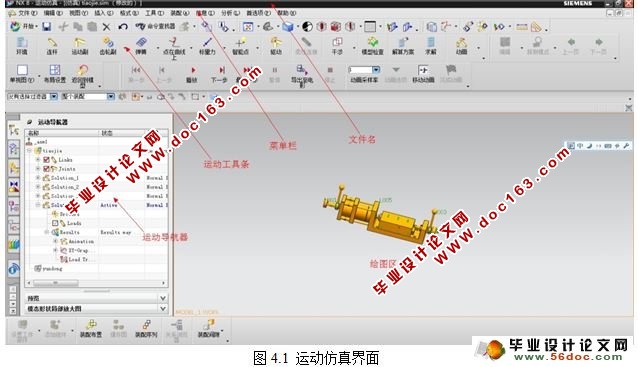Viewport: 638px width, 367px height.
Task: Click the 装配间隙 assembly clearance icon
Action: tap(209, 328)
